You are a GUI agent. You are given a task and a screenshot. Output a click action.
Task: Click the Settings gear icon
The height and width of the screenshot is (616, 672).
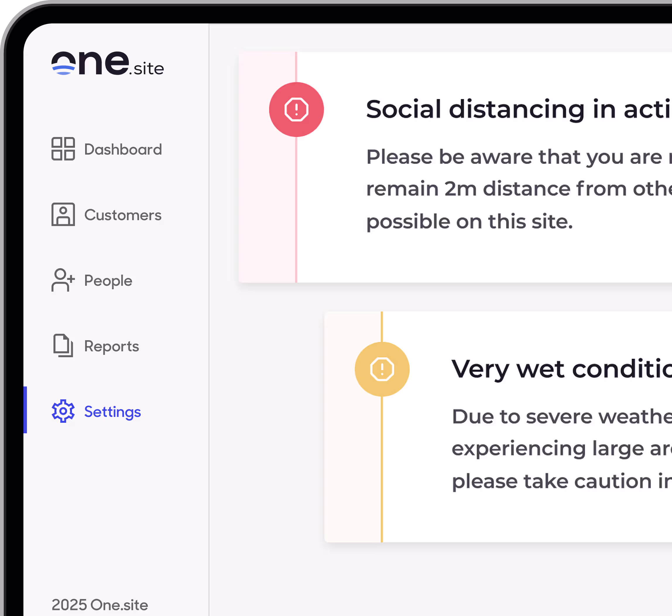click(x=63, y=411)
